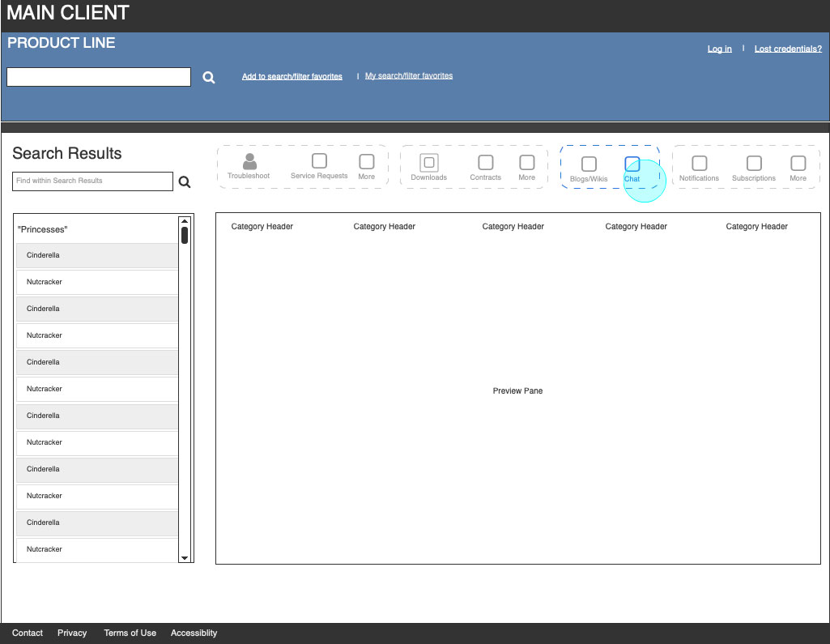This screenshot has height=644, width=830.
Task: Open the Notifications icon
Action: click(x=699, y=164)
